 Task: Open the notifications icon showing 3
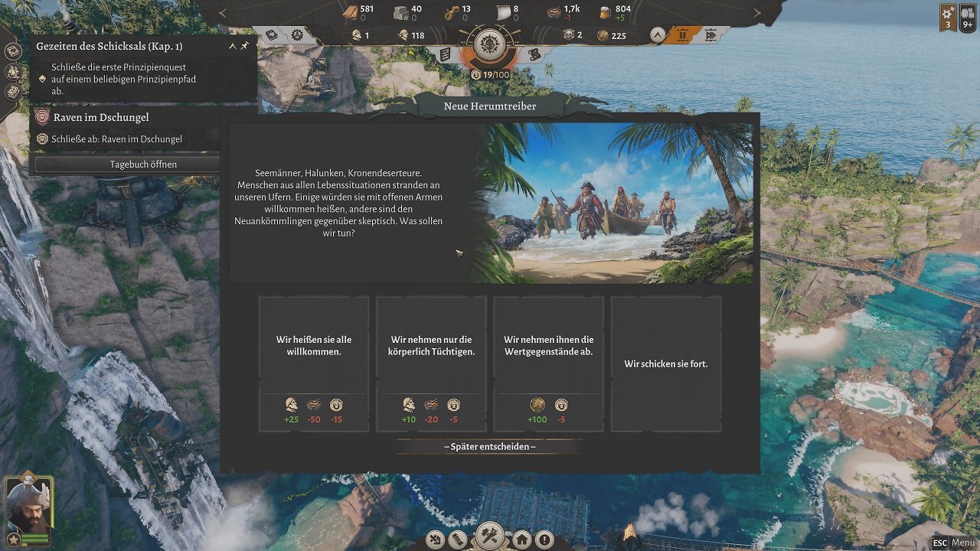tap(948, 17)
